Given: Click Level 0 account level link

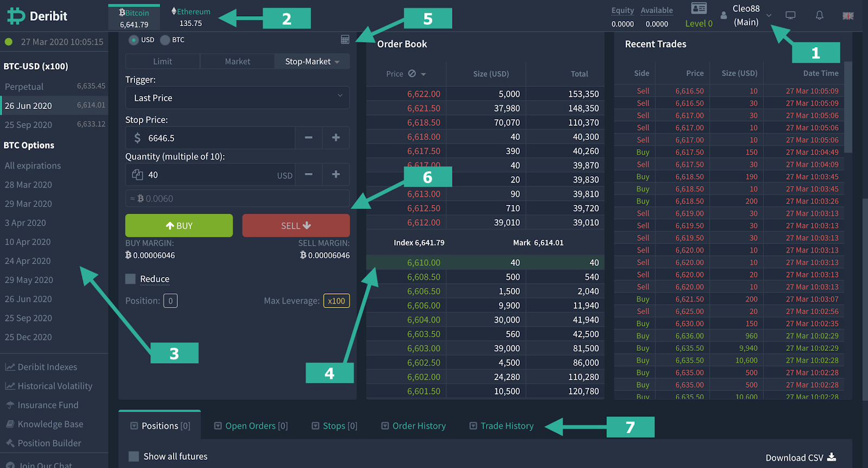Looking at the screenshot, I should 699,23.
